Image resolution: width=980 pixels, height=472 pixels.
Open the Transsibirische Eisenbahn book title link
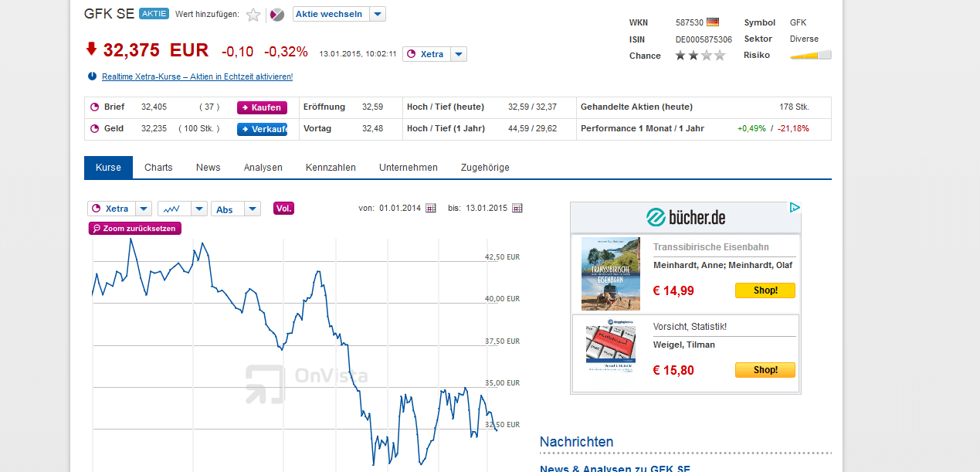point(711,247)
